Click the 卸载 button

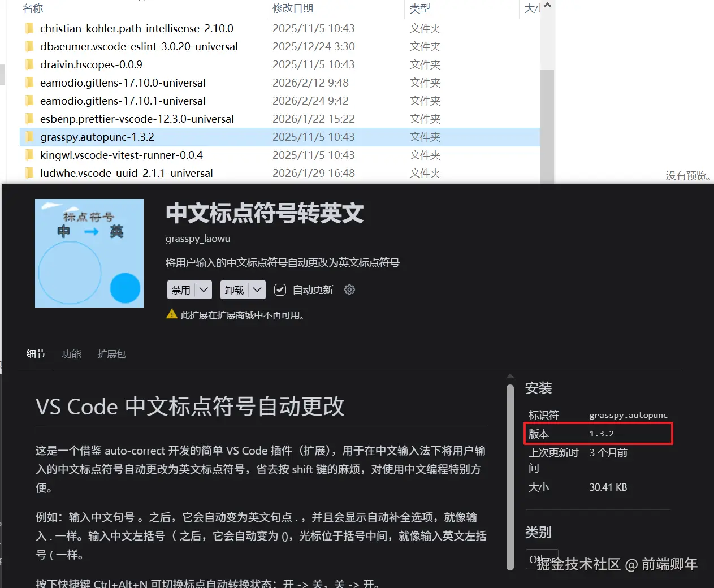coord(234,289)
